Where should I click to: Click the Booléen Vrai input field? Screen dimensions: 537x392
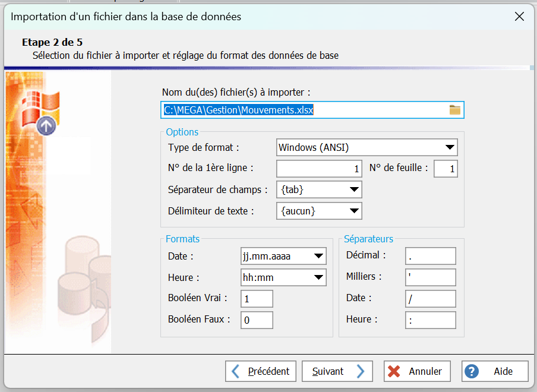257,299
